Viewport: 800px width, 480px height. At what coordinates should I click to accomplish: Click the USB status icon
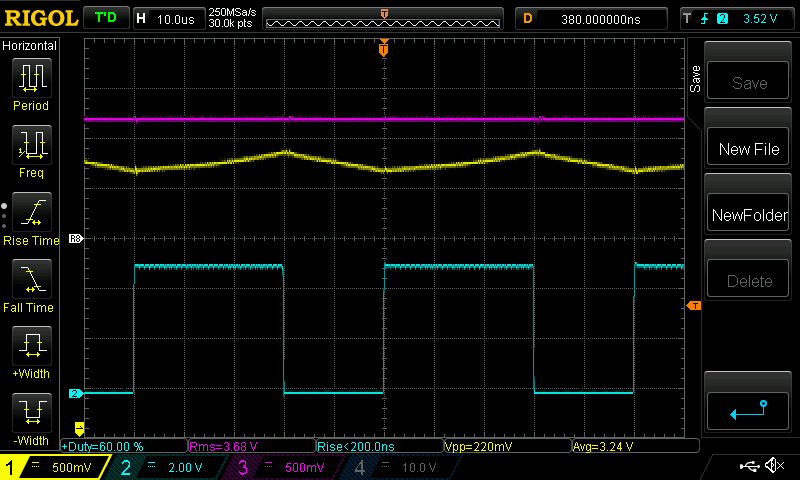750,466
